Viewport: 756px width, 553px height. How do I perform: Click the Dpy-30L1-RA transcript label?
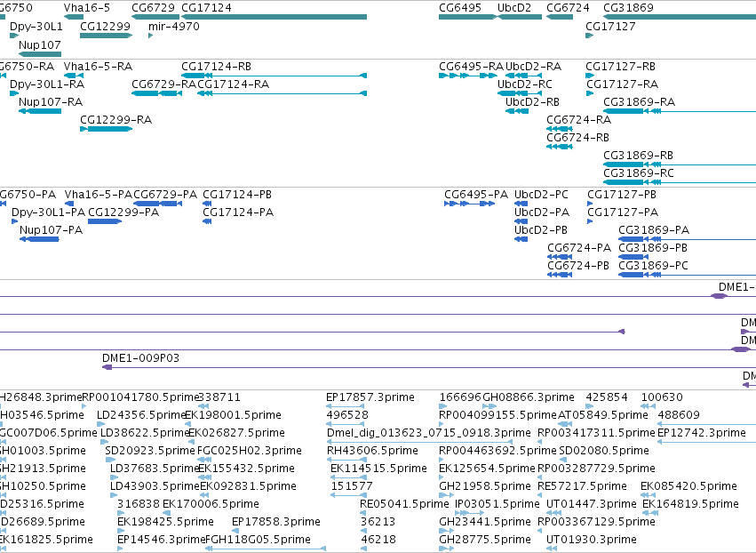point(47,84)
